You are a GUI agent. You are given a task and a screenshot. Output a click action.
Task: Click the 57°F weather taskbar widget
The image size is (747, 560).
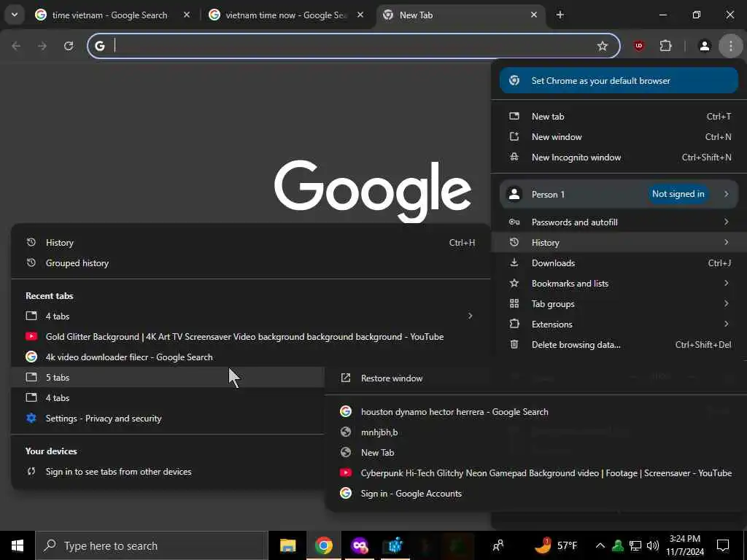click(x=556, y=545)
